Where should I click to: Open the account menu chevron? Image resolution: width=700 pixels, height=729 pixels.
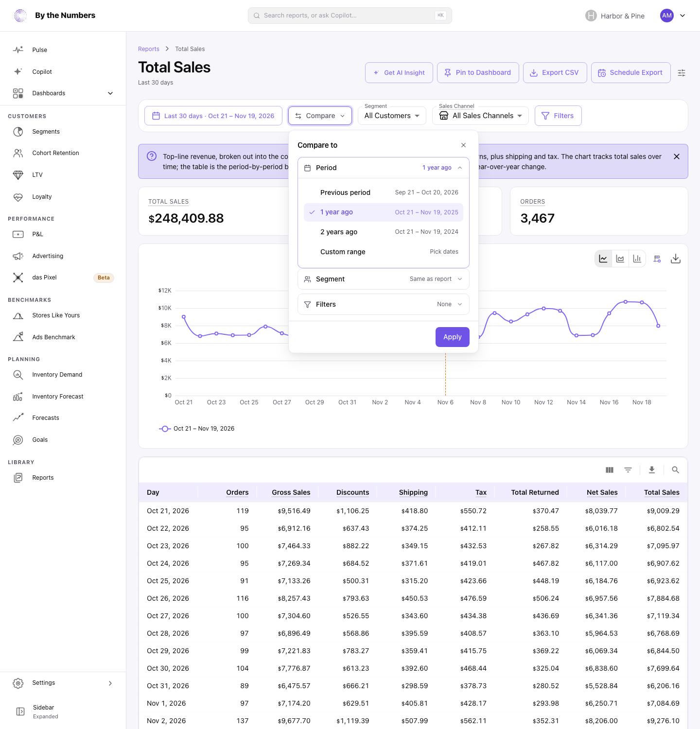[682, 16]
